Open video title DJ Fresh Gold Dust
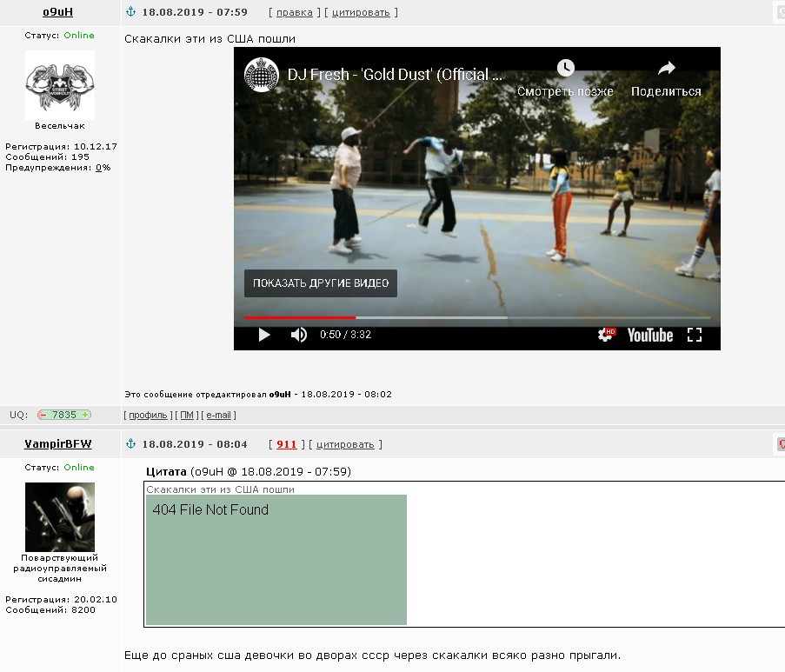Image resolution: width=785 pixels, height=672 pixels. 394,75
